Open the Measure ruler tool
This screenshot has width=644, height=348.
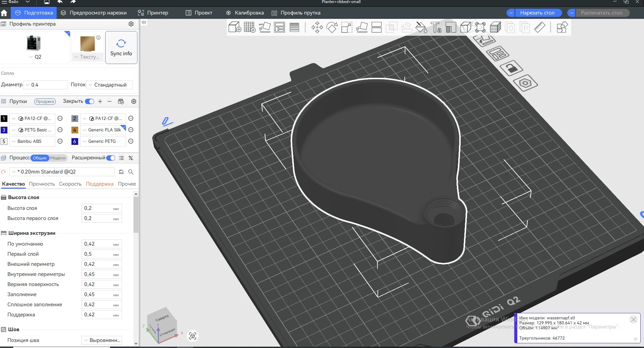[540, 27]
